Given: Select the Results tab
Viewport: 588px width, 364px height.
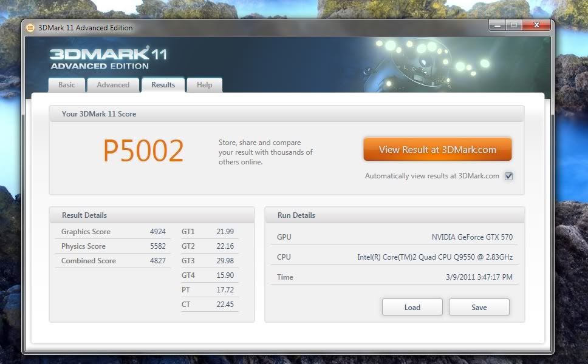Looking at the screenshot, I should pos(163,85).
